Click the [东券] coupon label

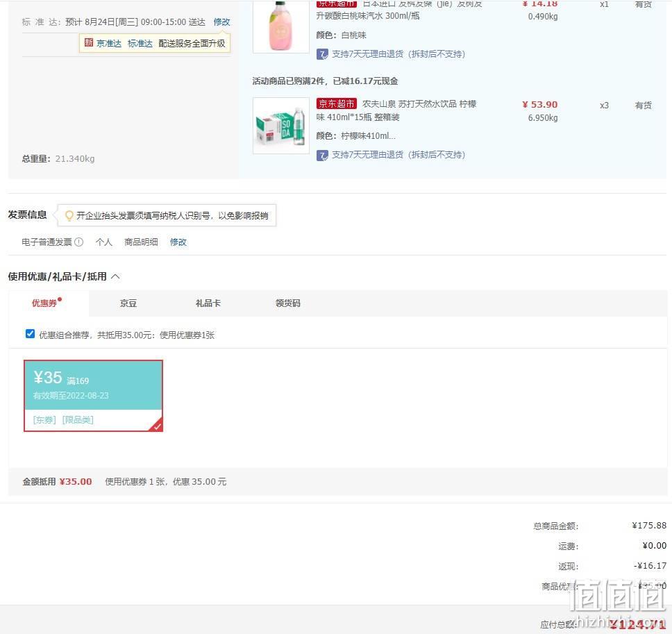(x=44, y=419)
